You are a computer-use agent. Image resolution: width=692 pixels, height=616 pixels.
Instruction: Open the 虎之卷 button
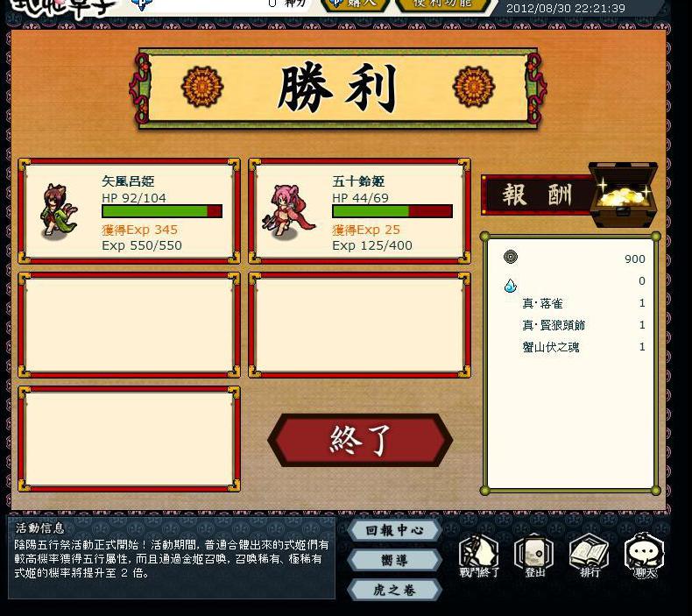(394, 590)
